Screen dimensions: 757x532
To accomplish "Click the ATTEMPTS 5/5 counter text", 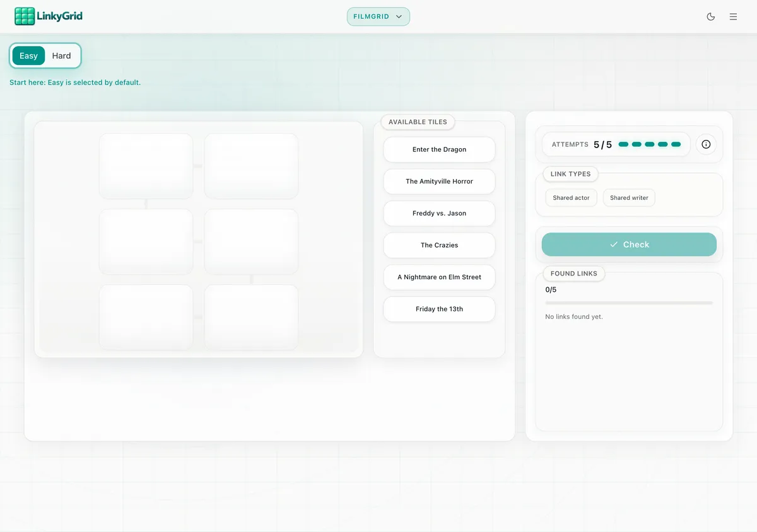I will pyautogui.click(x=582, y=144).
